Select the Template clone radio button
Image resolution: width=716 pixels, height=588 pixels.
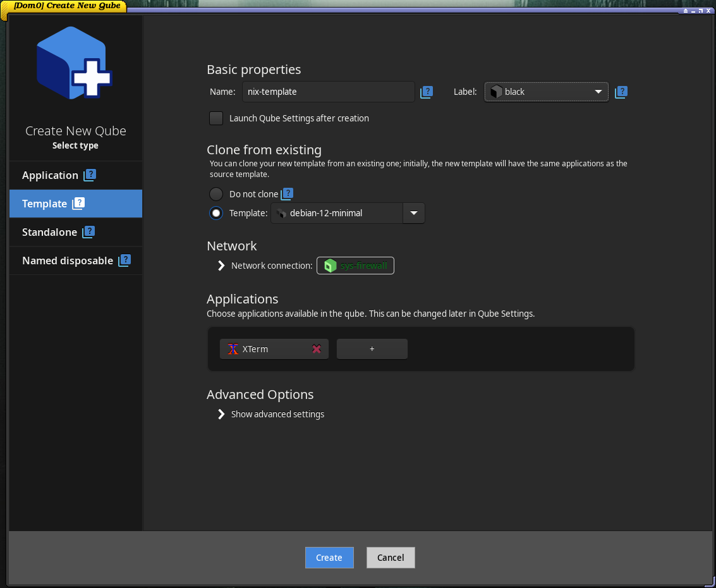click(x=216, y=213)
